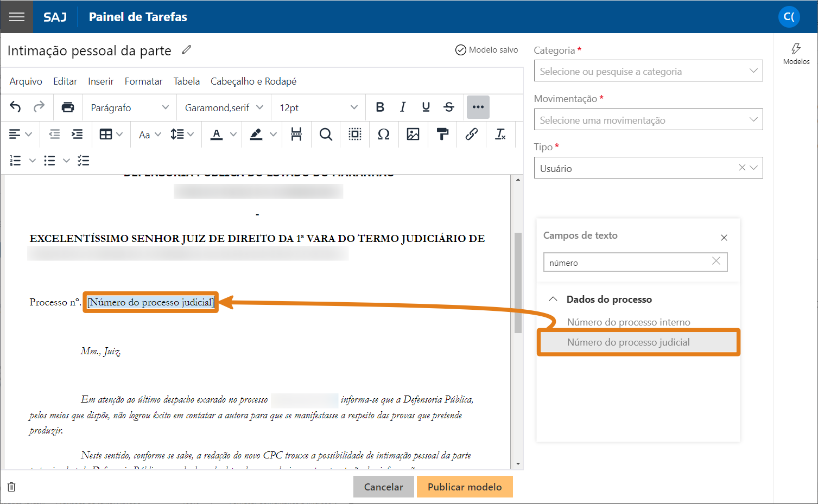
Task: Open the text case Aa dropdown
Action: coord(150,134)
